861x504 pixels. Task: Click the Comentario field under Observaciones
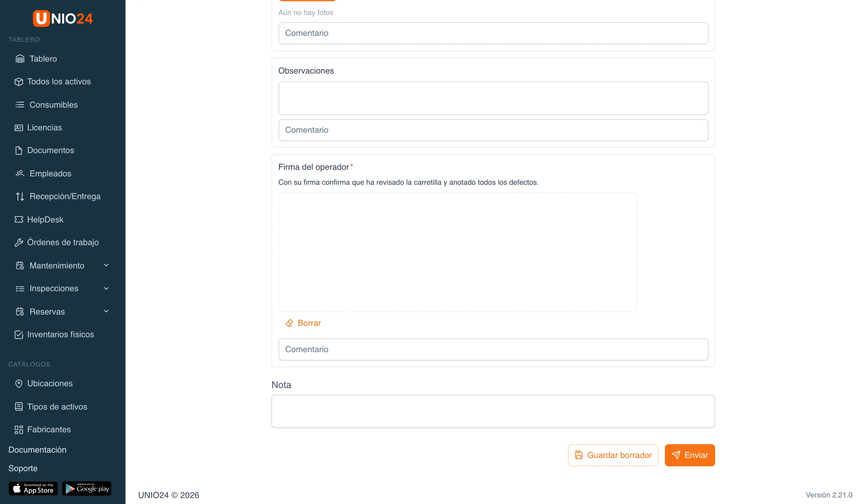pyautogui.click(x=493, y=130)
